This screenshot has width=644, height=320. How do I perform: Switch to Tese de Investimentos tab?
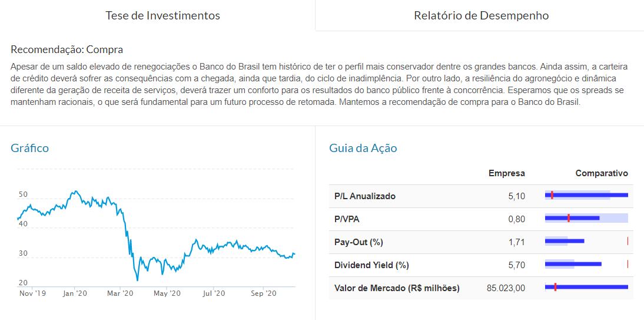point(162,16)
